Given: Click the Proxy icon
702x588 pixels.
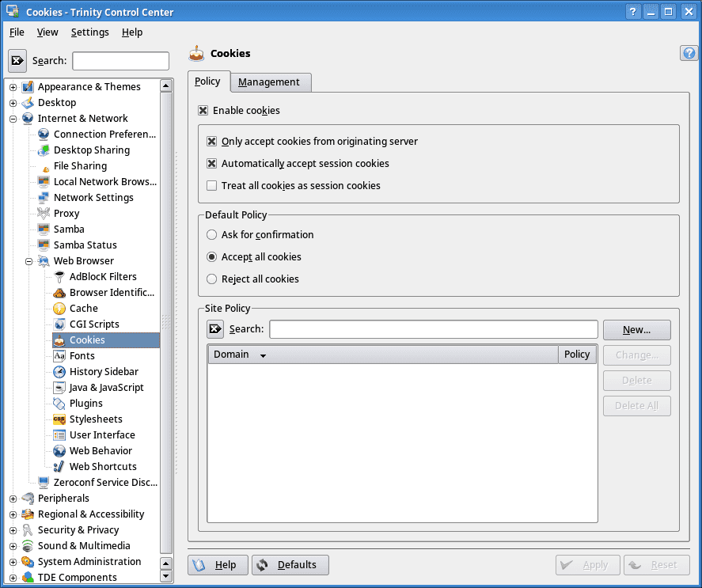Looking at the screenshot, I should click(x=44, y=213).
